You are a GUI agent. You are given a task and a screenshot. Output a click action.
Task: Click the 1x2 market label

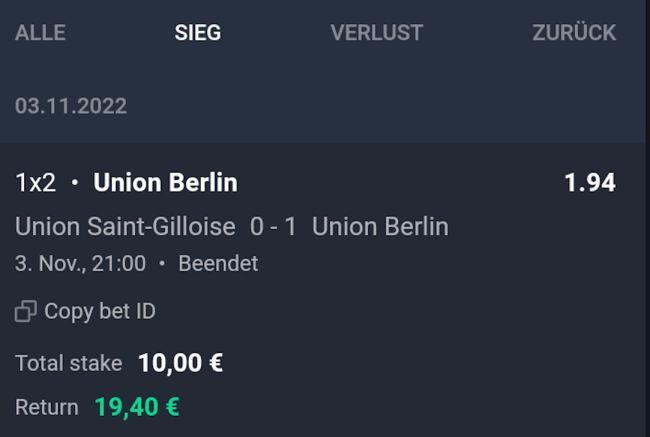click(x=35, y=183)
